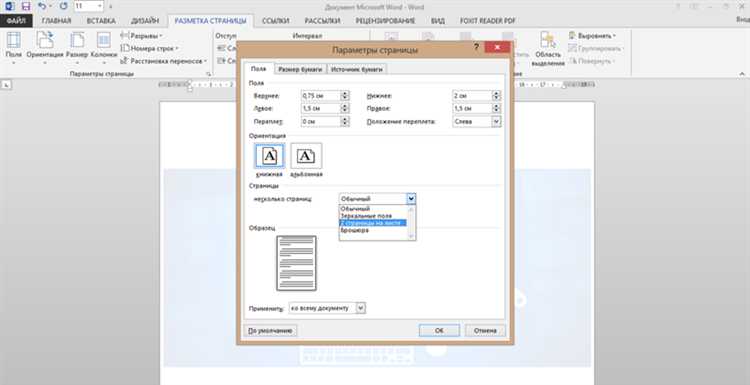Select the portrait (книжная) orientation icon
This screenshot has height=385, width=750.
coord(270,155)
